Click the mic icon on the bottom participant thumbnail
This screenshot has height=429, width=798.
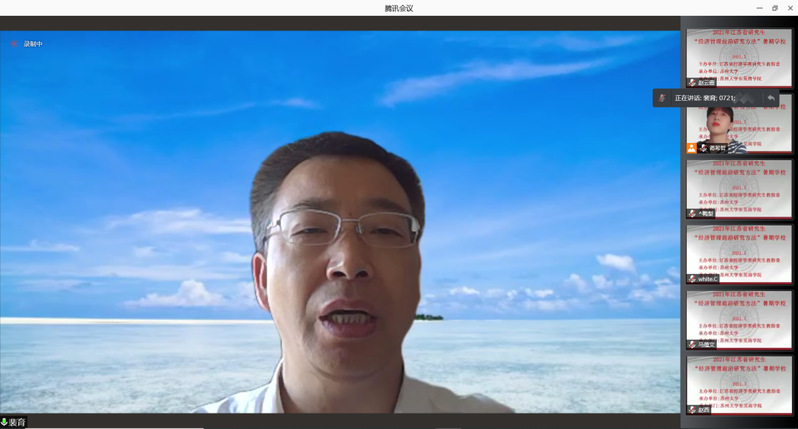point(692,410)
